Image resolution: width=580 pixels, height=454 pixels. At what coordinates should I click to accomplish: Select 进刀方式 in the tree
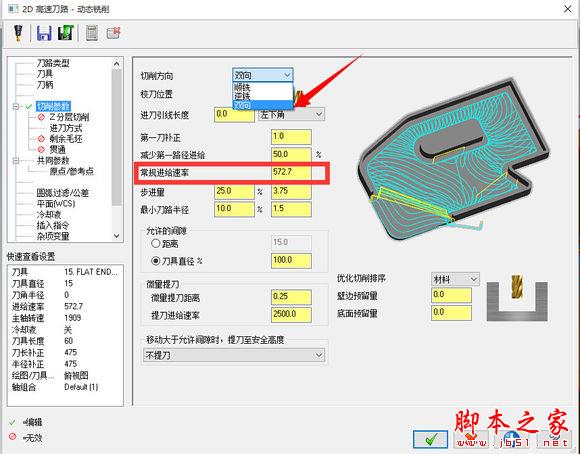point(65,128)
